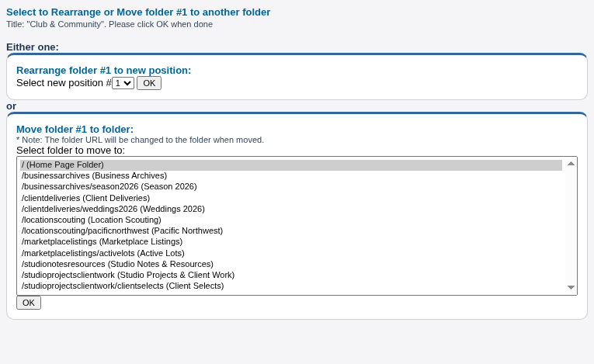Click the folder list scroll up arrow

(571, 164)
